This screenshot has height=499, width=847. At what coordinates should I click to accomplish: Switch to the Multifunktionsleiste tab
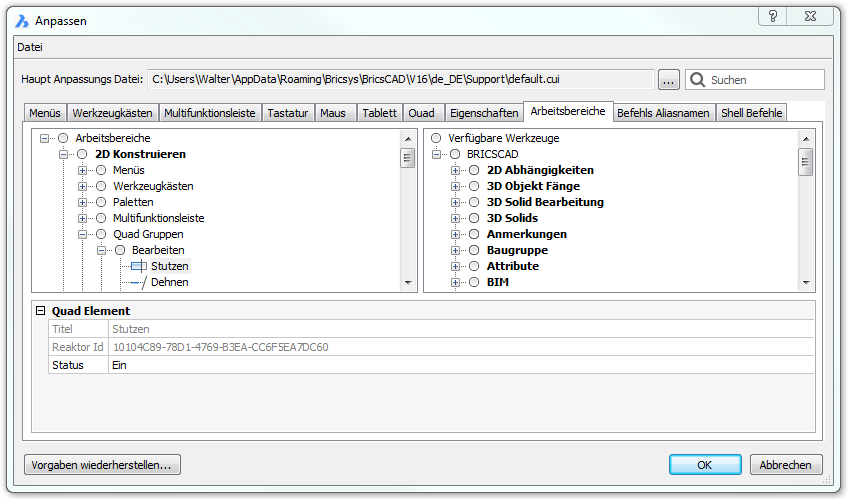point(210,113)
